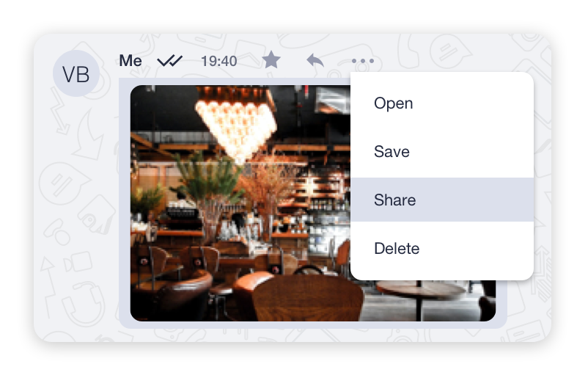Viewport: 588px width, 386px height.
Task: Click the 19:40 message timestamp
Action: (x=219, y=61)
